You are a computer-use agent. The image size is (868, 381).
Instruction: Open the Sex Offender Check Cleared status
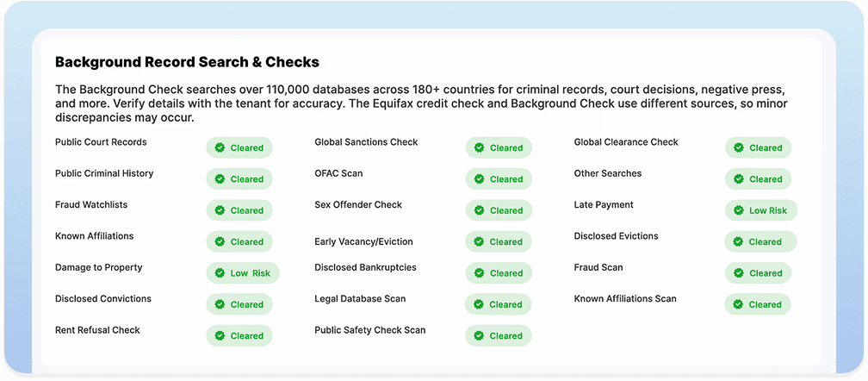(499, 210)
